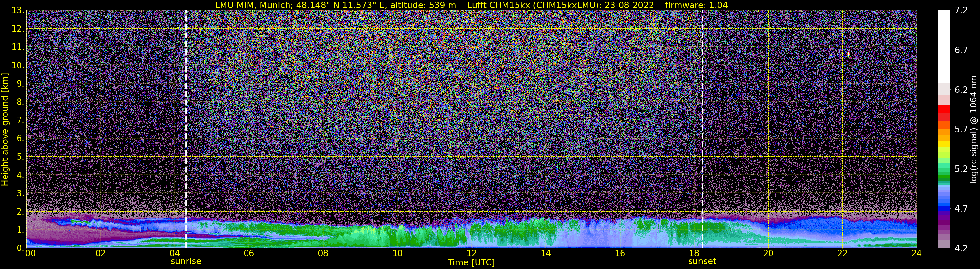The height and width of the screenshot is (269, 980).
Task: Select the white dashed sunset marker line
Action: [702, 129]
